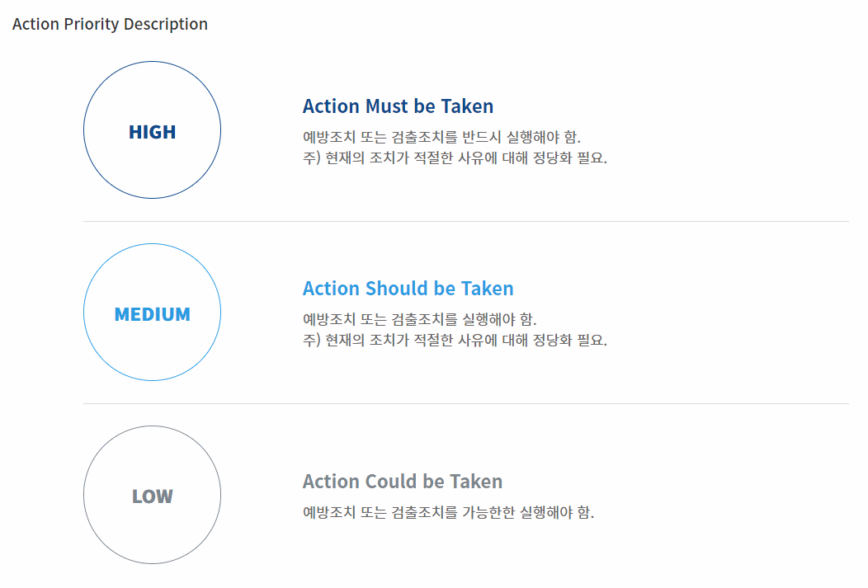The image size is (868, 588).
Task: Click the MEDIUM label text inside circle
Action: click(x=153, y=314)
